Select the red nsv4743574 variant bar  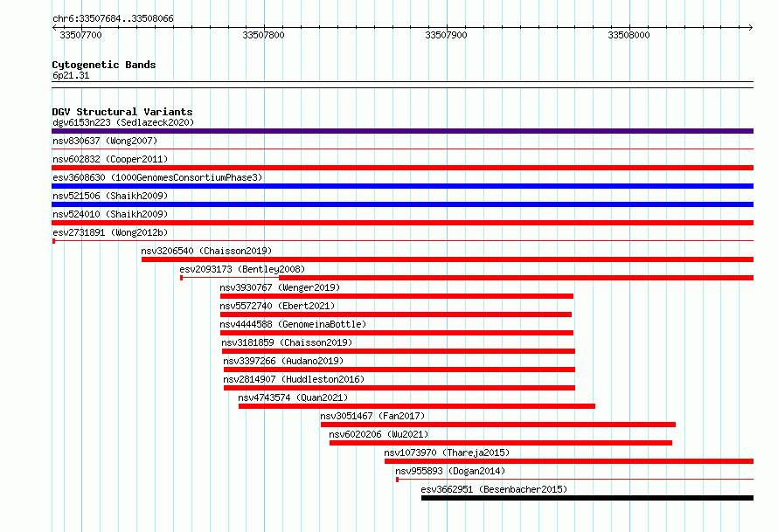[417, 406]
